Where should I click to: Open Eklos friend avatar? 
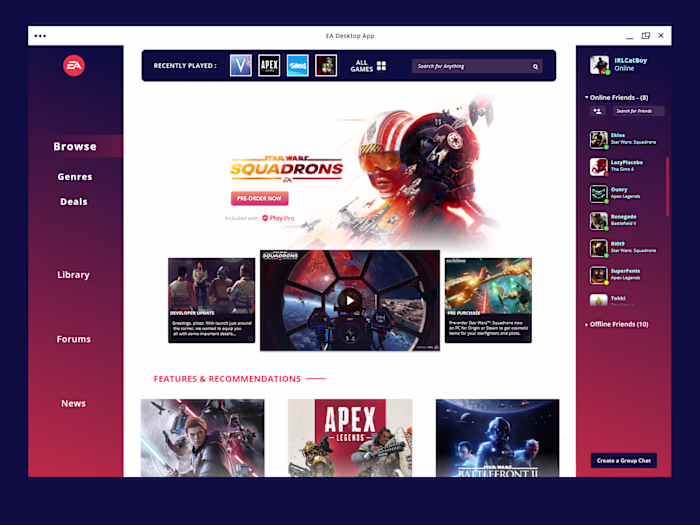point(598,140)
